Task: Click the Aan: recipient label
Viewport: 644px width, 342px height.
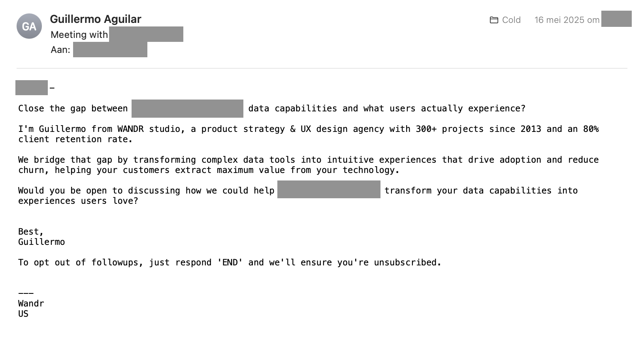Action: coord(60,50)
